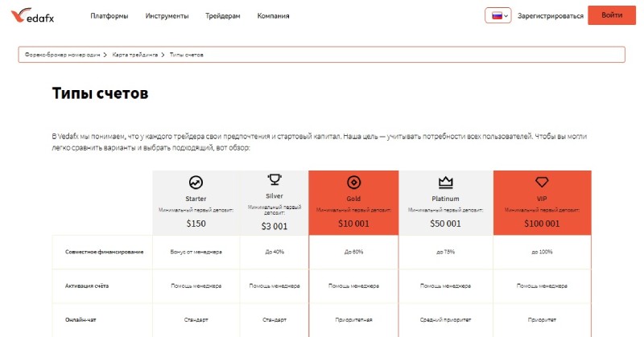644x337 pixels.
Task: Select the Starter chart icon
Action: tap(196, 183)
